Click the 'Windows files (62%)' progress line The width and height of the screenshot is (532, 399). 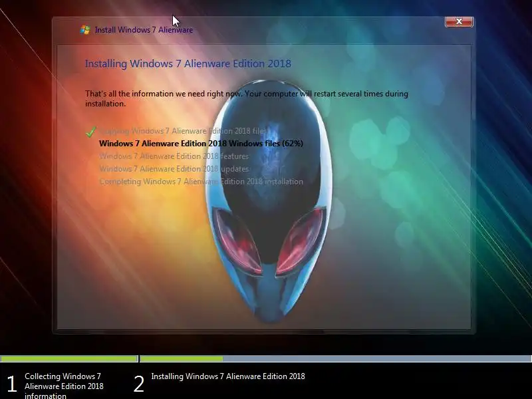201,144
